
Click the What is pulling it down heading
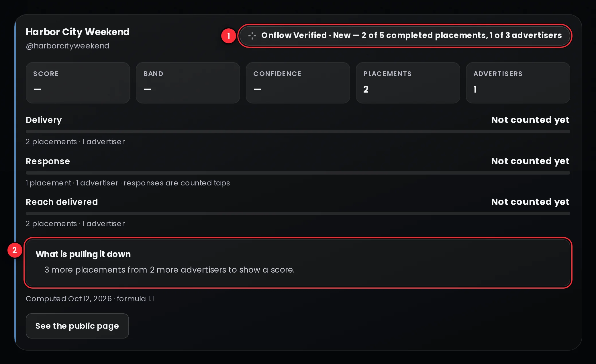(83, 254)
